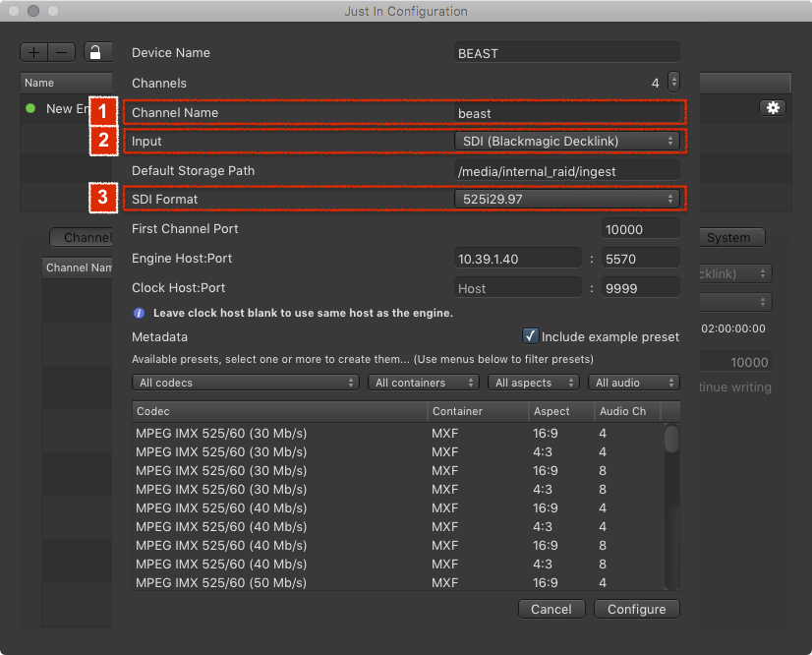Click the Default Storage Path field
Viewport: 812px width, 655px height.
tap(566, 171)
